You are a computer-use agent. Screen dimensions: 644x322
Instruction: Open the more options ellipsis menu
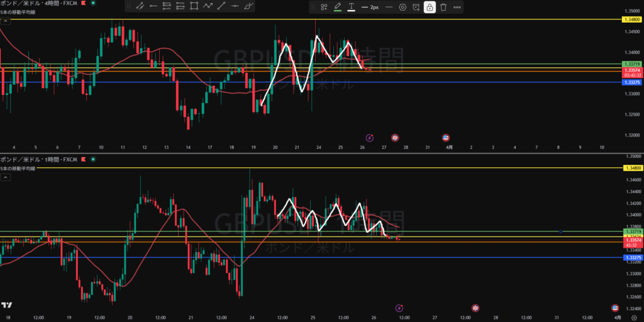tap(457, 8)
